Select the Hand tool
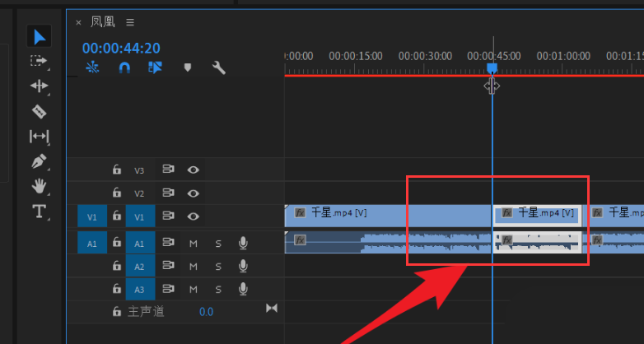 point(39,186)
